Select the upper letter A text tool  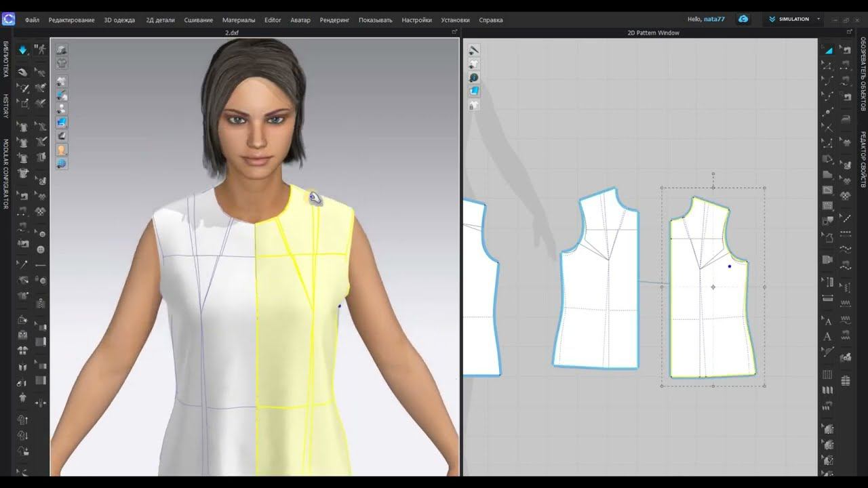tap(827, 321)
